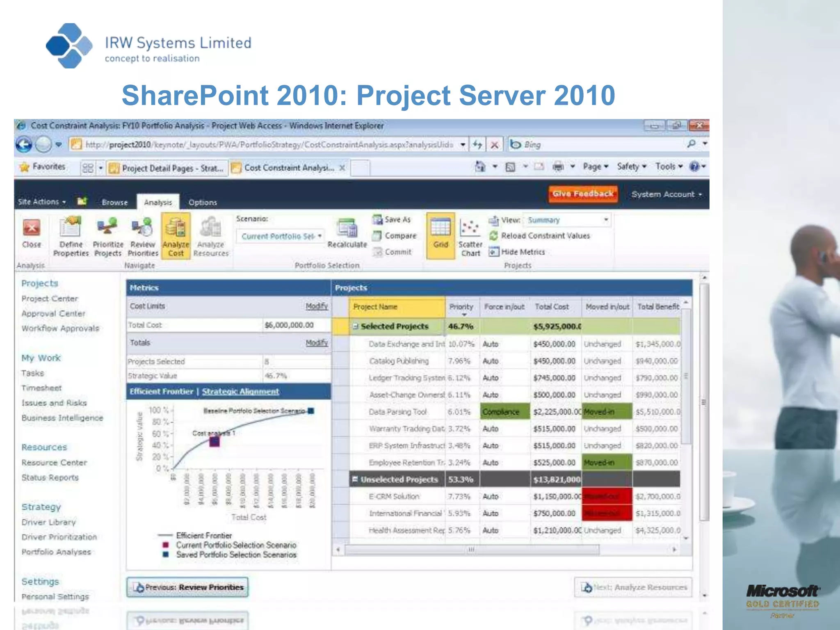Open Resource Center in sidebar
Screen dimensions: 840x630
coord(54,463)
